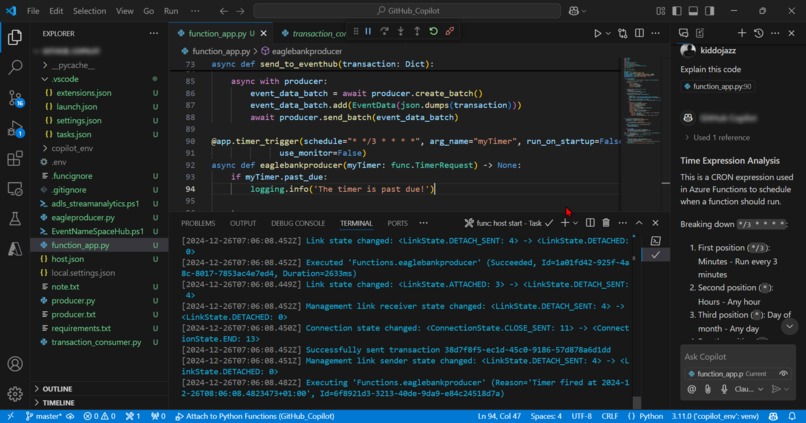Step over in debug toolbar
Viewport: 806px width, 423px height.
coord(384,31)
